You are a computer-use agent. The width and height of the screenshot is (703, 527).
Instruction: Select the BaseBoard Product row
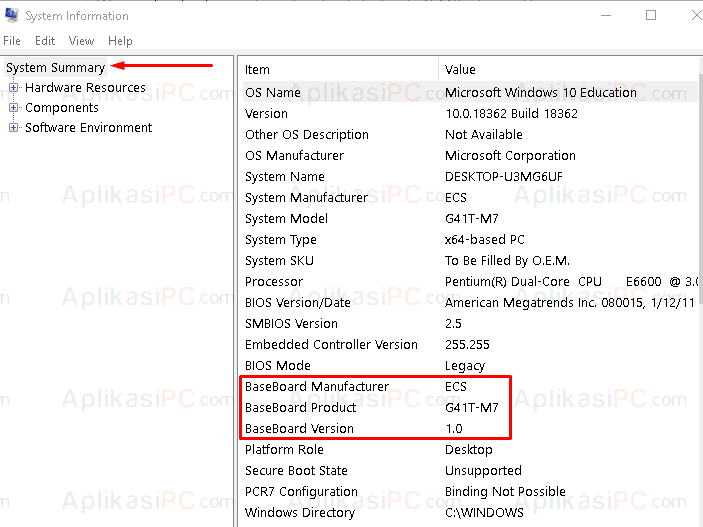(x=470, y=408)
